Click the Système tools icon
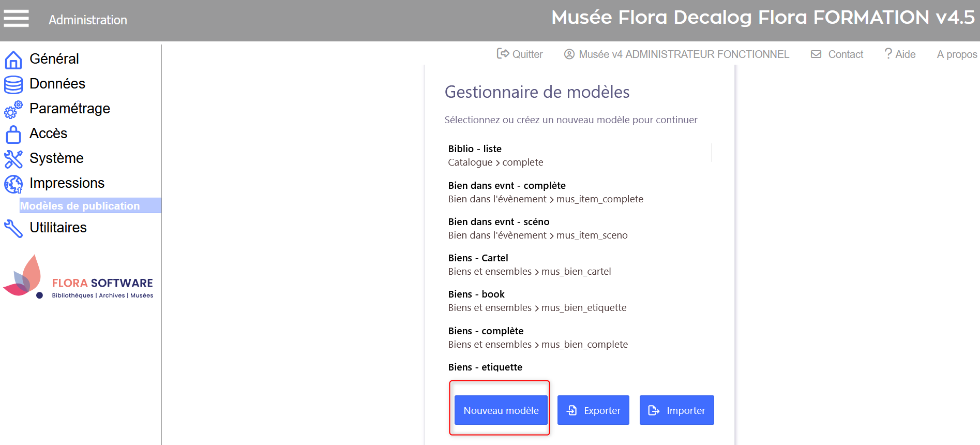Screen dimensions: 980x445 tap(13, 159)
